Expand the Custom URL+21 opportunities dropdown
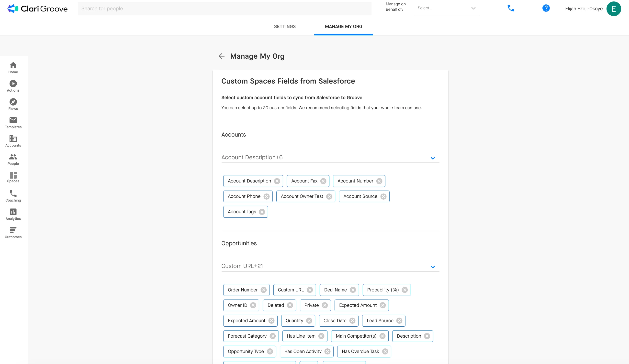629x364 pixels. click(433, 267)
